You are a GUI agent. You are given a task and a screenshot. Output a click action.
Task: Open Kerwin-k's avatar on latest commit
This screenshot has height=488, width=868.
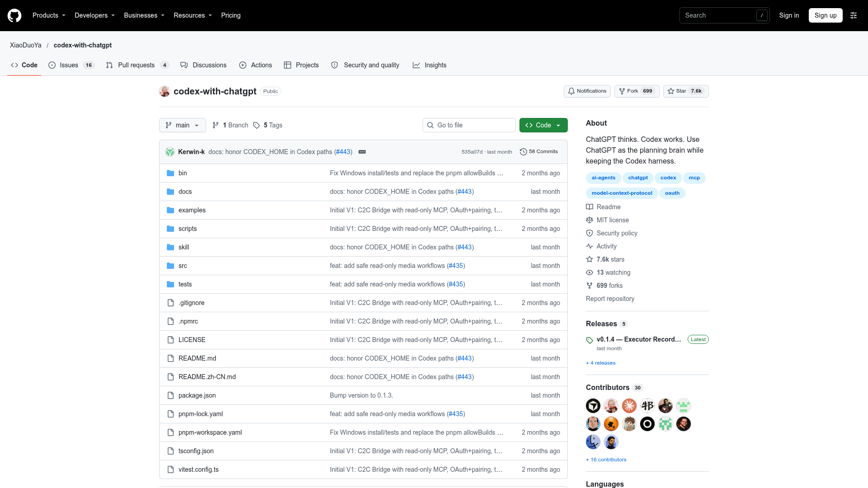170,152
